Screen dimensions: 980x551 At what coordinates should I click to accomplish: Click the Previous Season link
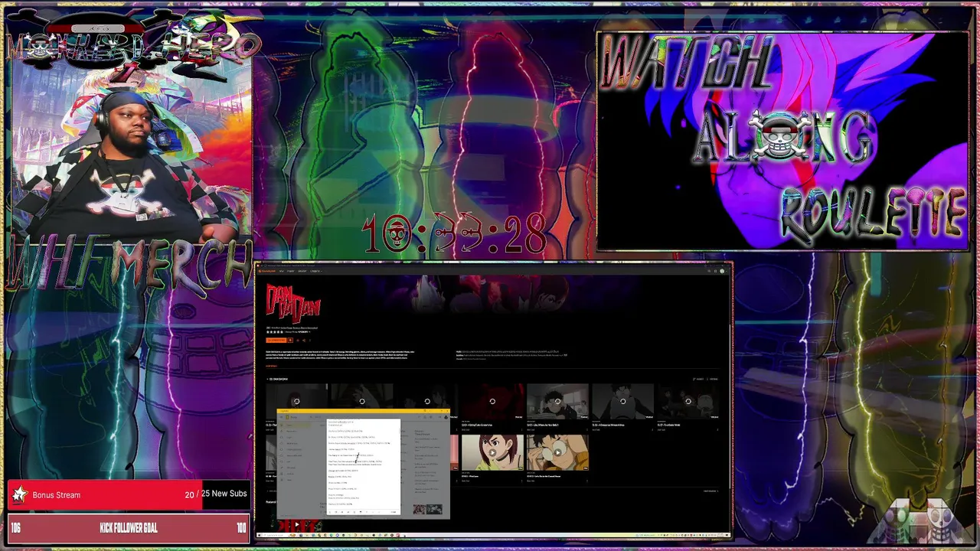point(273,491)
